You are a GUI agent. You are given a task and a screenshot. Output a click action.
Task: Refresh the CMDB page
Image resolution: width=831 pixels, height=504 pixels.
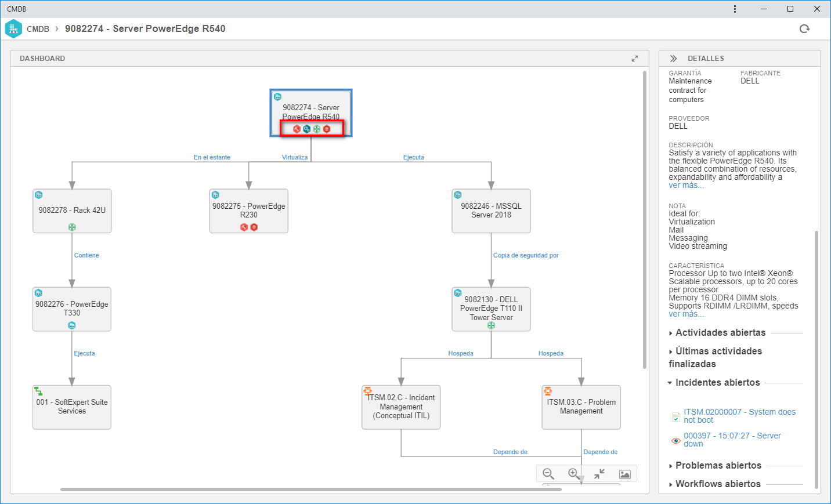pyautogui.click(x=804, y=29)
